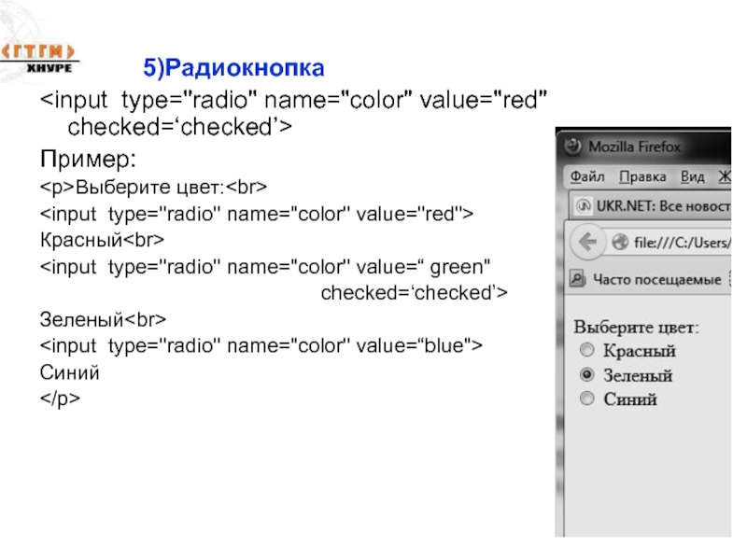The height and width of the screenshot is (560, 747).
Task: Go back using the Firefox back arrow
Action: tap(587, 243)
